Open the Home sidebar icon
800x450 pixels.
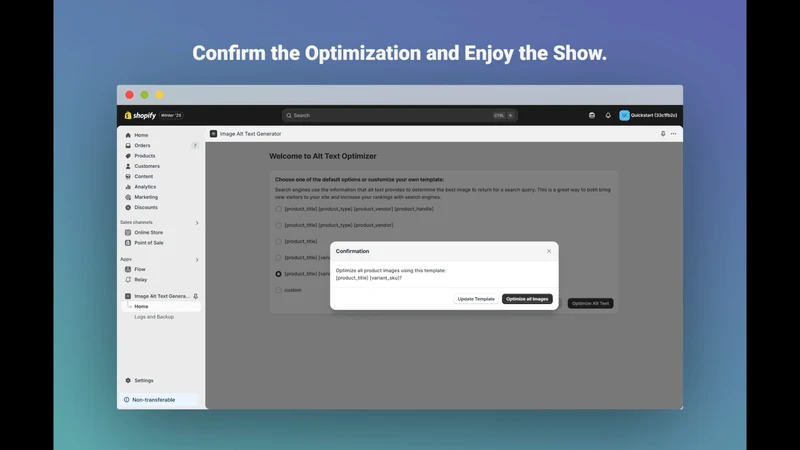128,135
